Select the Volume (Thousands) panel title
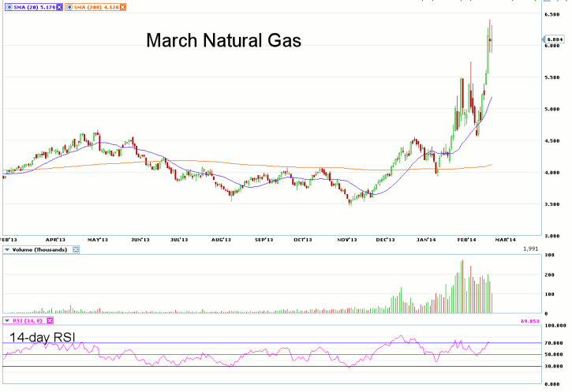 (x=41, y=249)
